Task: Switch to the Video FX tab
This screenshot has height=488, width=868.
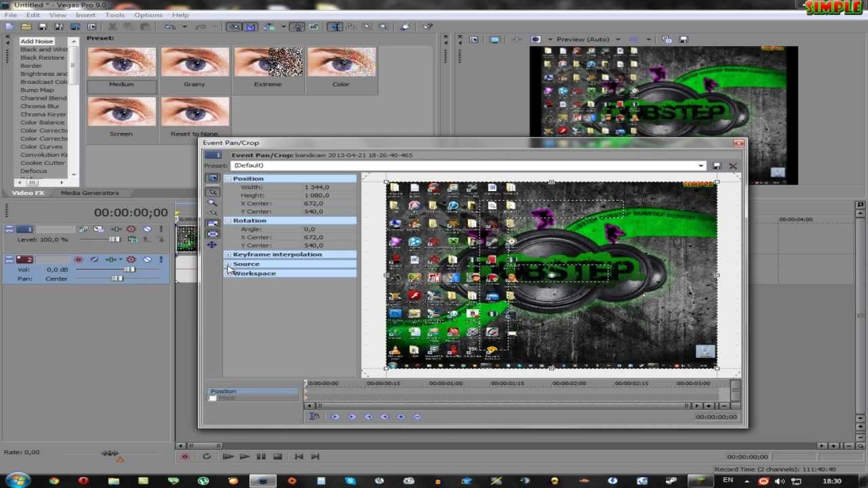Action: coord(28,193)
